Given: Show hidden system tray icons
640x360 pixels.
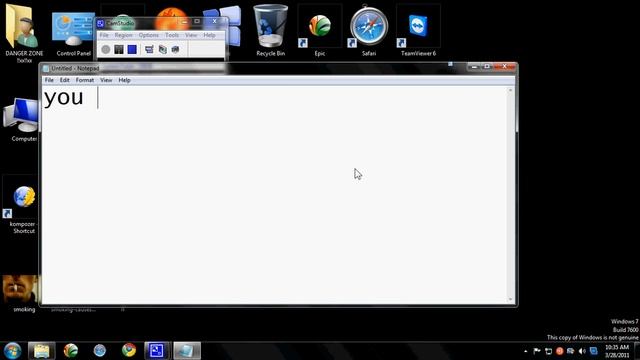Looking at the screenshot, I should (x=526, y=351).
